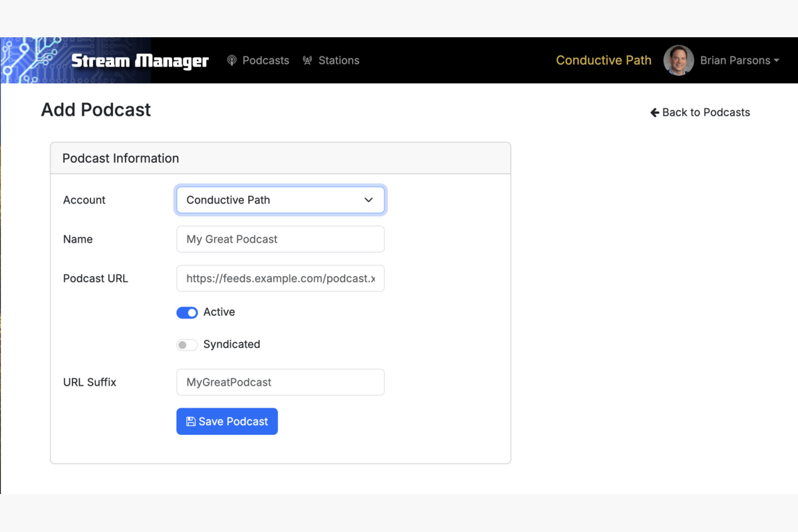Click the Save Podcast button
798x532 pixels.
tap(227, 421)
